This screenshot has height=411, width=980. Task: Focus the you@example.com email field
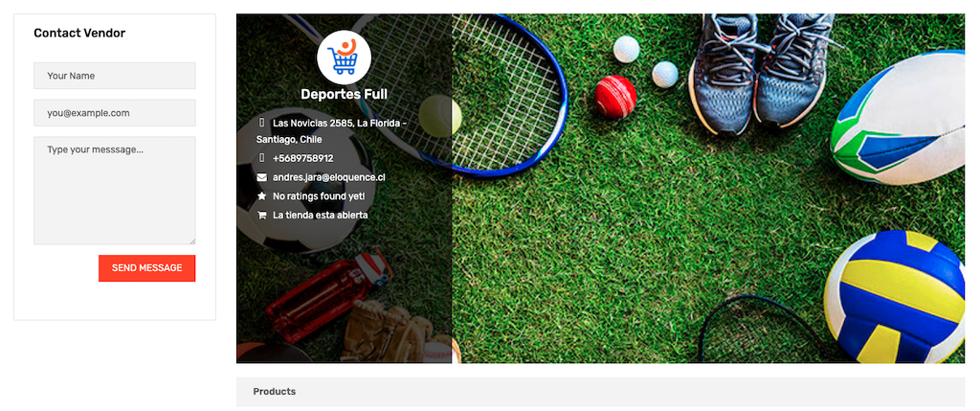115,113
